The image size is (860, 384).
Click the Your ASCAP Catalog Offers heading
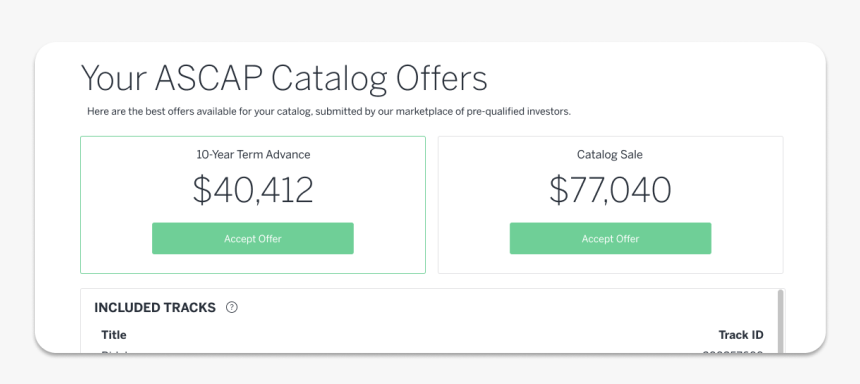(x=284, y=78)
